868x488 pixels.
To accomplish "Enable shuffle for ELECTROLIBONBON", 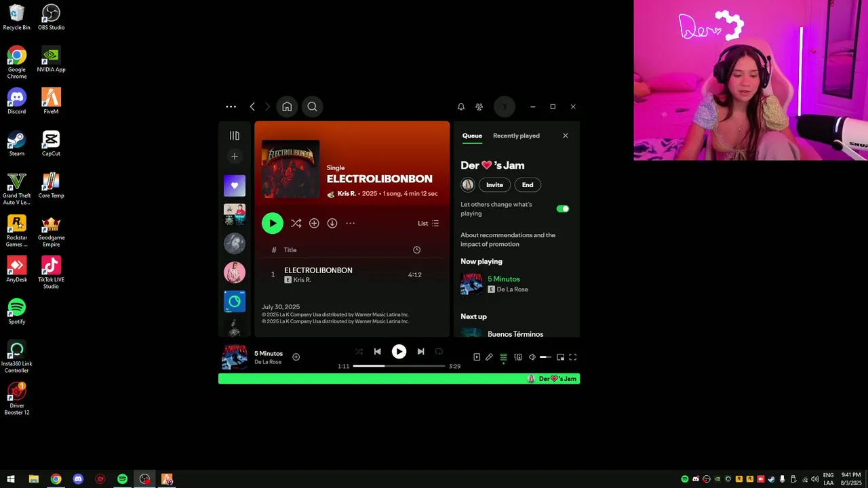I will [x=296, y=223].
